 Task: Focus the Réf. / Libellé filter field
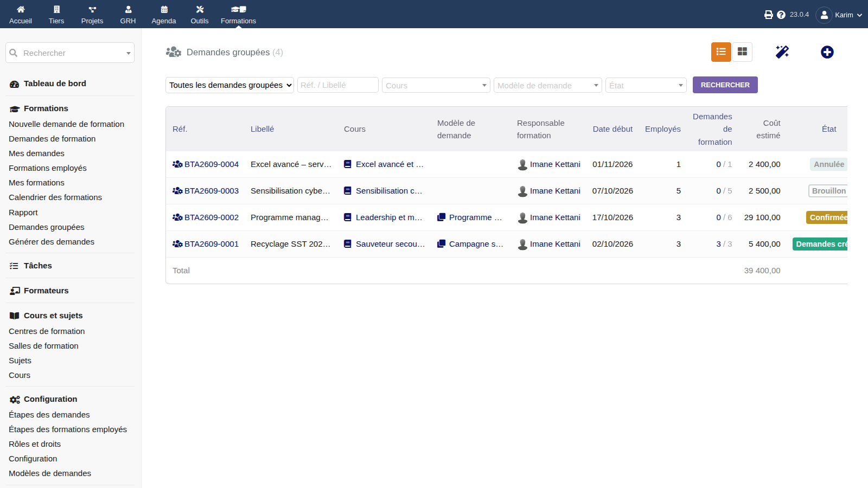click(338, 85)
